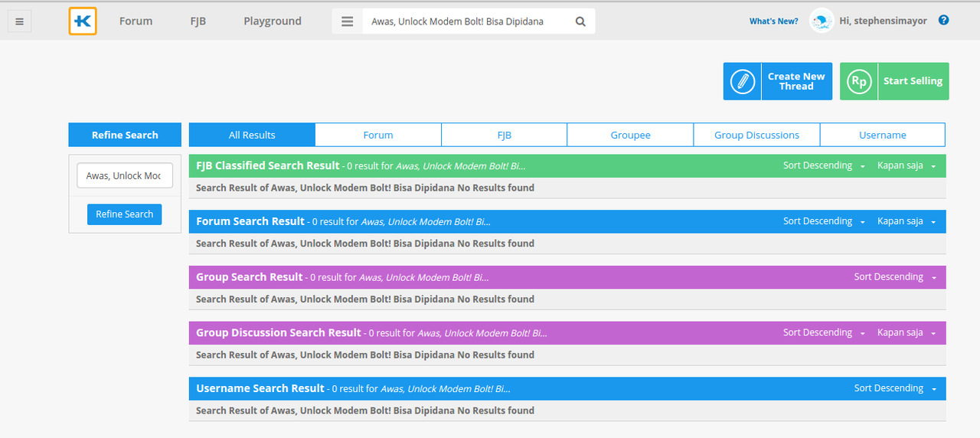Switch to the FJB results tab
Screen dimensions: 980x438
click(x=504, y=135)
